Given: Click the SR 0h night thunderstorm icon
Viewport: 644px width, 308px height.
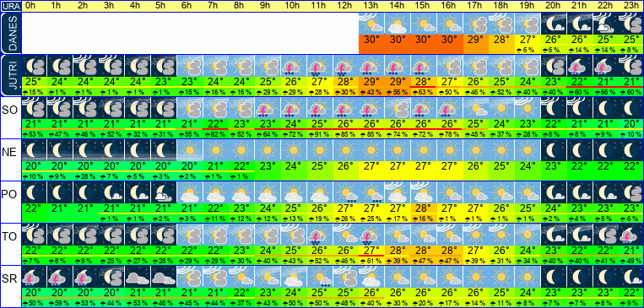Looking at the screenshot, I should point(34,276).
